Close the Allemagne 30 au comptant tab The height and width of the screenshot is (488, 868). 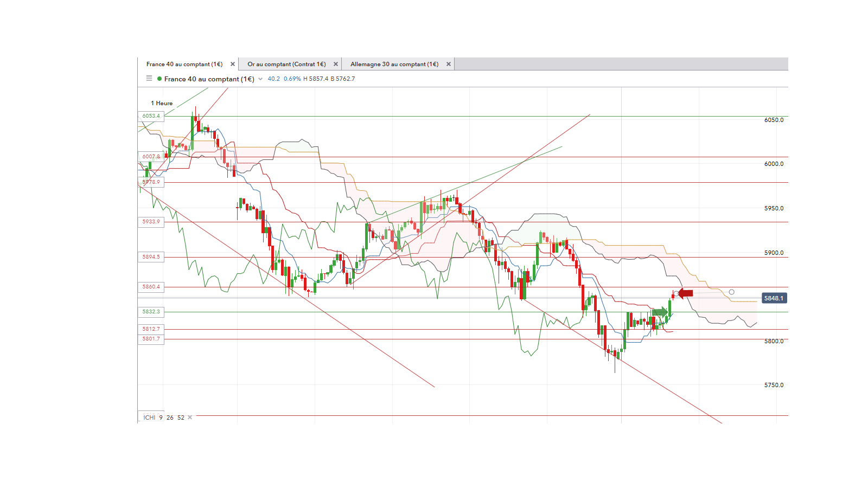click(449, 64)
